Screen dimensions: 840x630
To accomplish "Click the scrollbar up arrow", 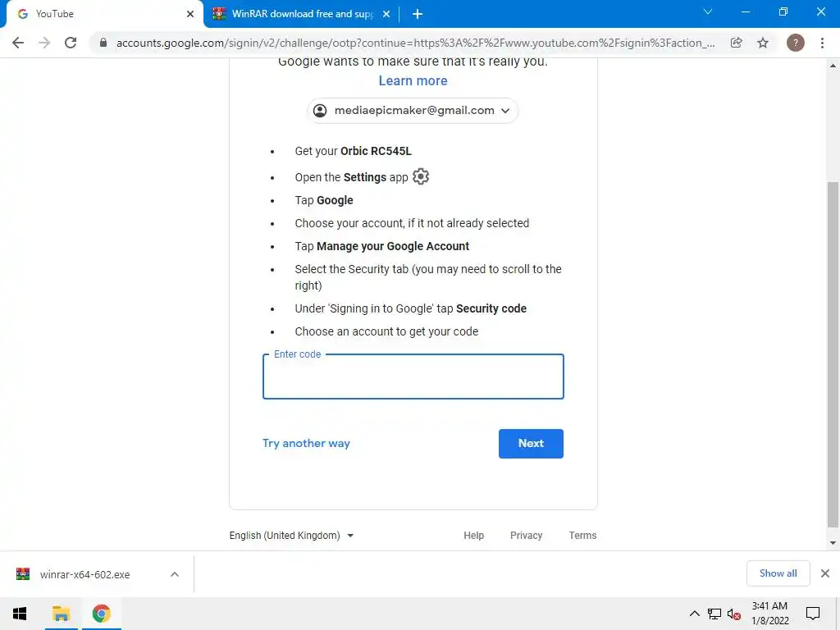I will [x=833, y=66].
